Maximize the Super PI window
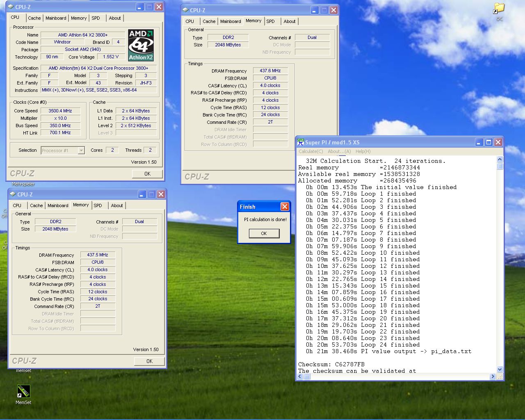 pyautogui.click(x=488, y=142)
